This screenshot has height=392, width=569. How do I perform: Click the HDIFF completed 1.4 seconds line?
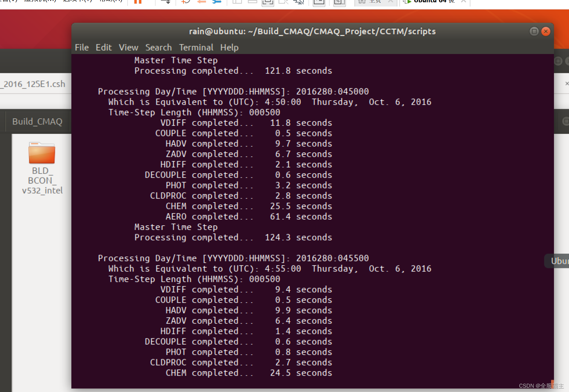246,331
